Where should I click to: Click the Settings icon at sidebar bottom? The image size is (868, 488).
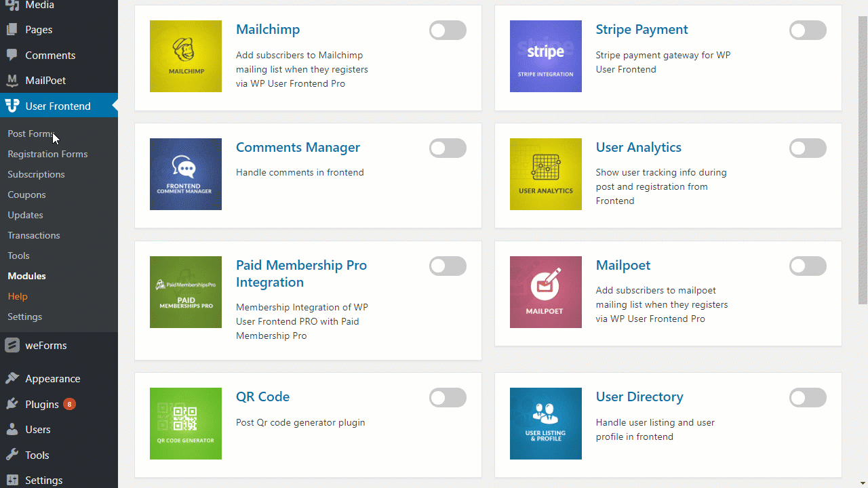coord(12,480)
